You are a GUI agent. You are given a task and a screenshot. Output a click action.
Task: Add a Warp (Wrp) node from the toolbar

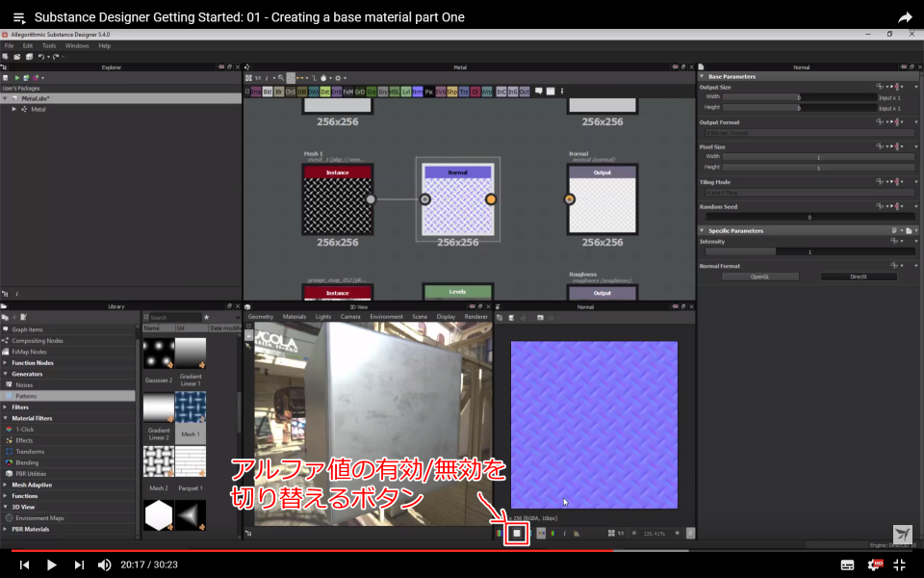pos(487,92)
